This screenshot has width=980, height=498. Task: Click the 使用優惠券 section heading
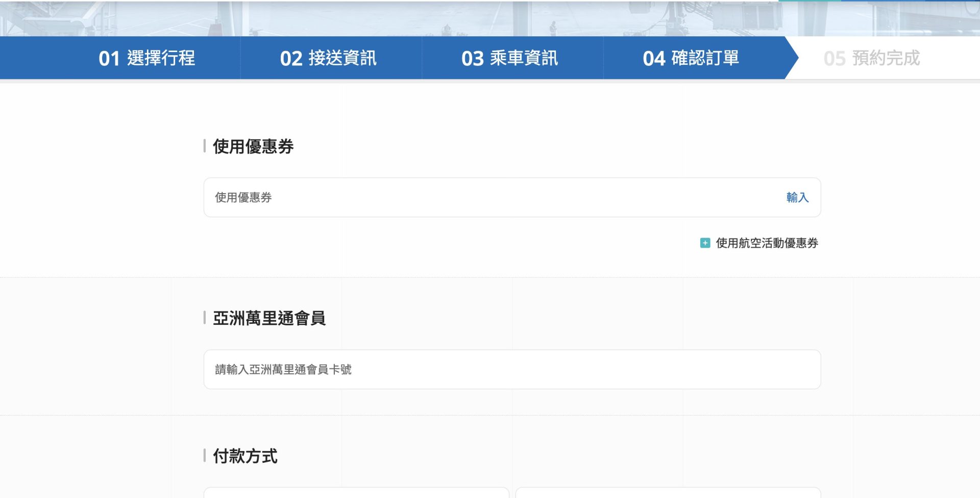coord(253,147)
